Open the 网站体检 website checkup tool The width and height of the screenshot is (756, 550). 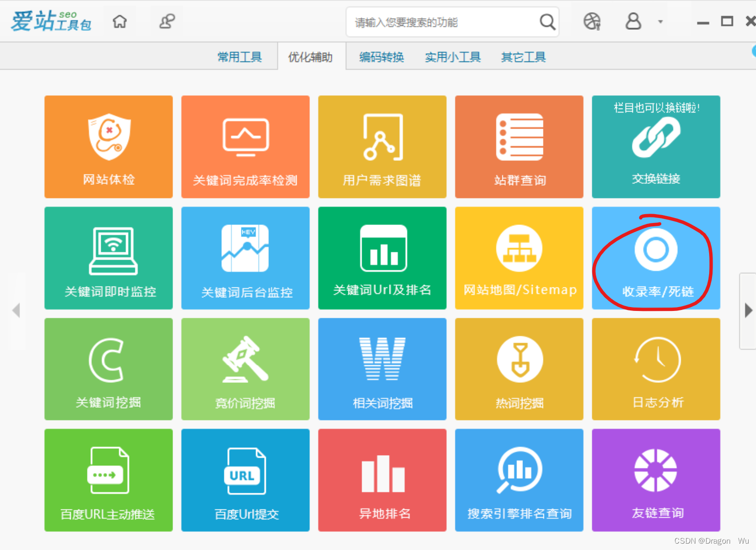click(x=108, y=147)
